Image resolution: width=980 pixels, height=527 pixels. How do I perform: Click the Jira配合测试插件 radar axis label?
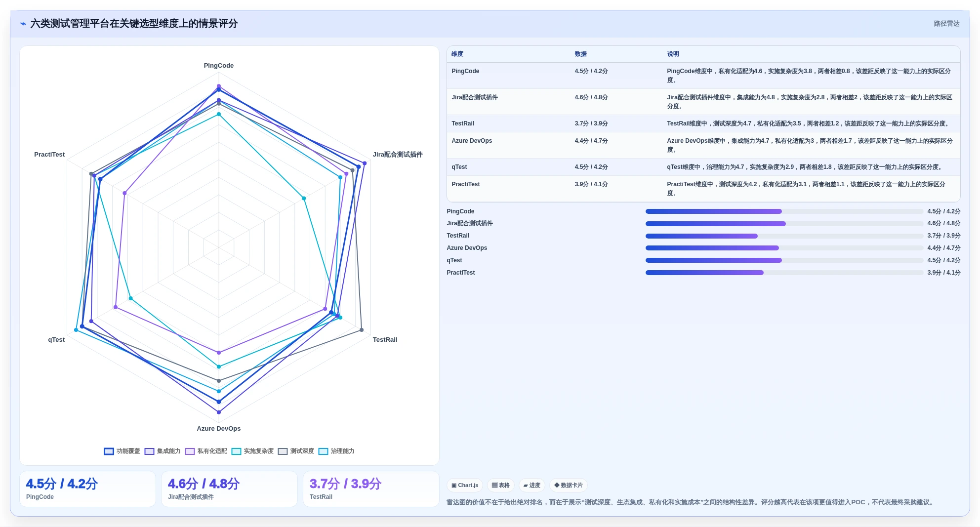(398, 155)
